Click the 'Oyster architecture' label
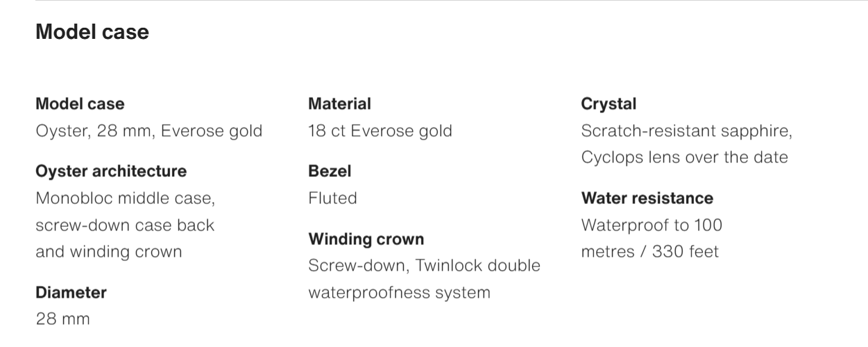 point(111,171)
